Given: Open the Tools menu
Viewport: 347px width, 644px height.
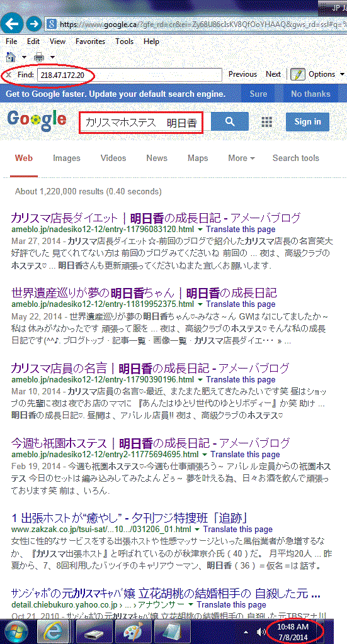Looking at the screenshot, I should pos(125,42).
